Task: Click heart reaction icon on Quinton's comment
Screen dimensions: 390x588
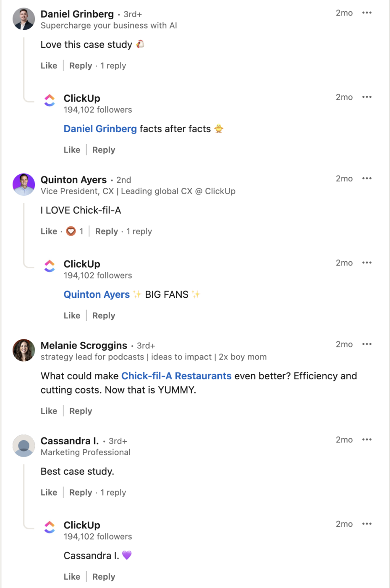Action: (x=71, y=231)
